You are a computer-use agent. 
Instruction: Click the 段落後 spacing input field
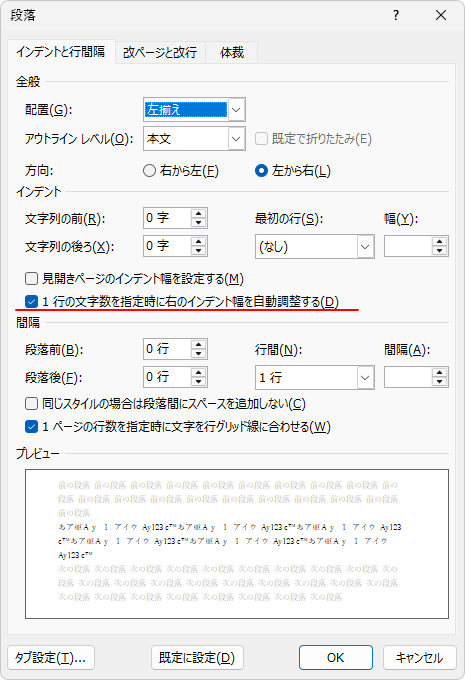167,377
